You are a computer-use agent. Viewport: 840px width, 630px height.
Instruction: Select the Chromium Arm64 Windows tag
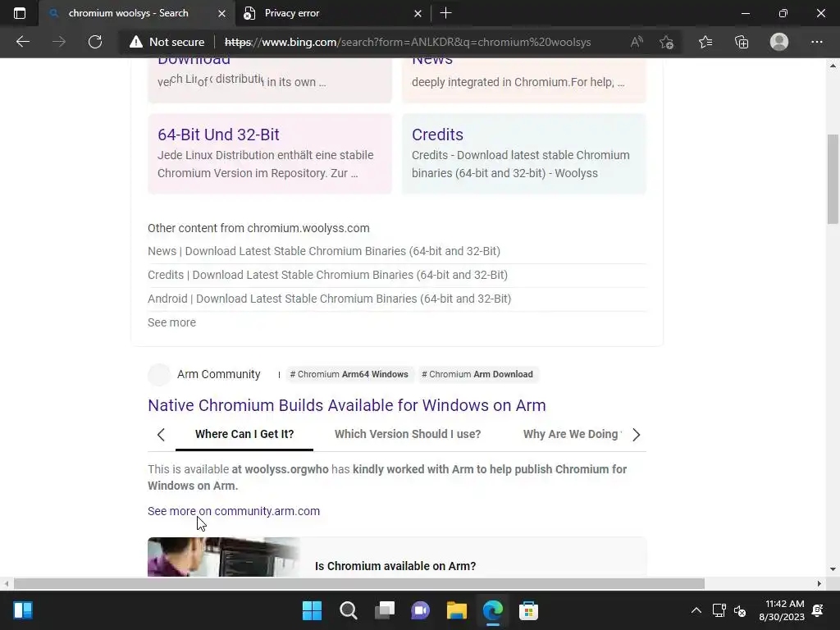point(349,374)
